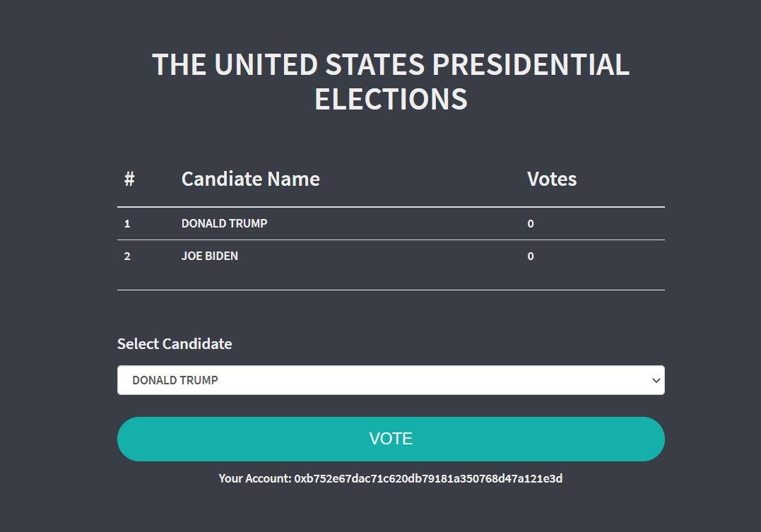Click the Your Account info line
The image size is (761, 532).
(x=391, y=478)
